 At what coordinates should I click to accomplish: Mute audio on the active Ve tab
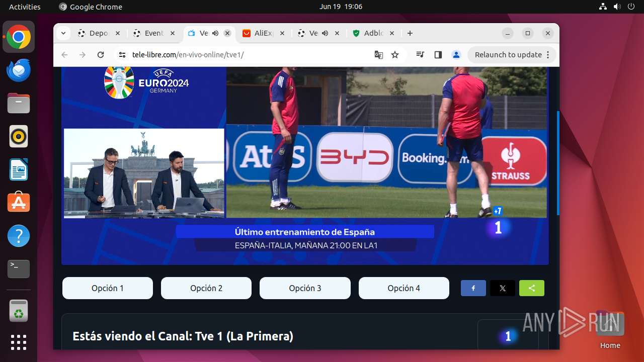pyautogui.click(x=215, y=33)
